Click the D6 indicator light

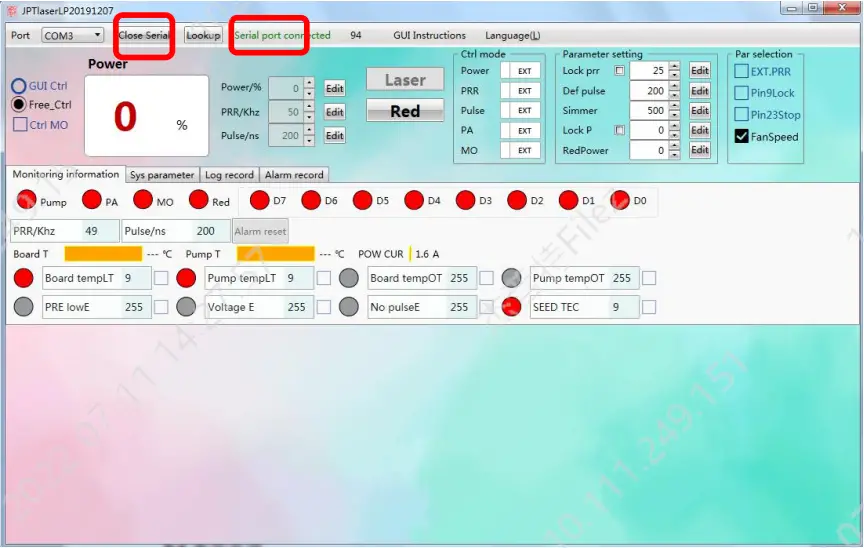pyautogui.click(x=311, y=200)
